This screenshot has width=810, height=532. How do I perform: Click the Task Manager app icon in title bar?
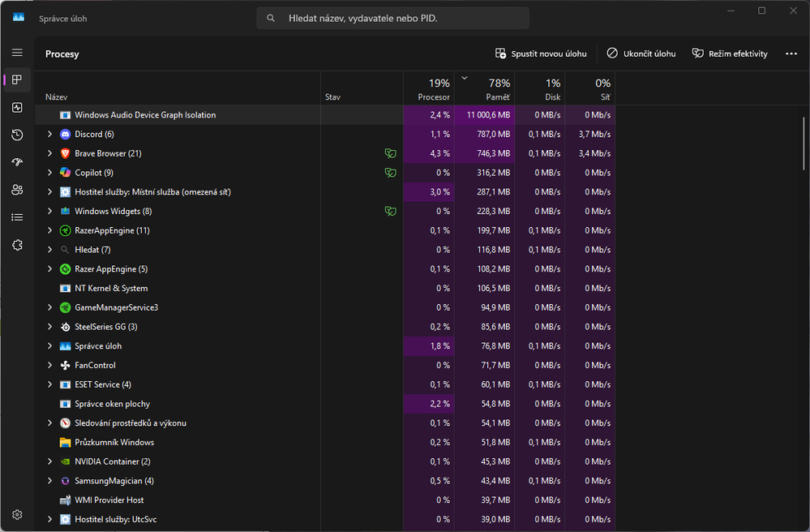pyautogui.click(x=19, y=17)
